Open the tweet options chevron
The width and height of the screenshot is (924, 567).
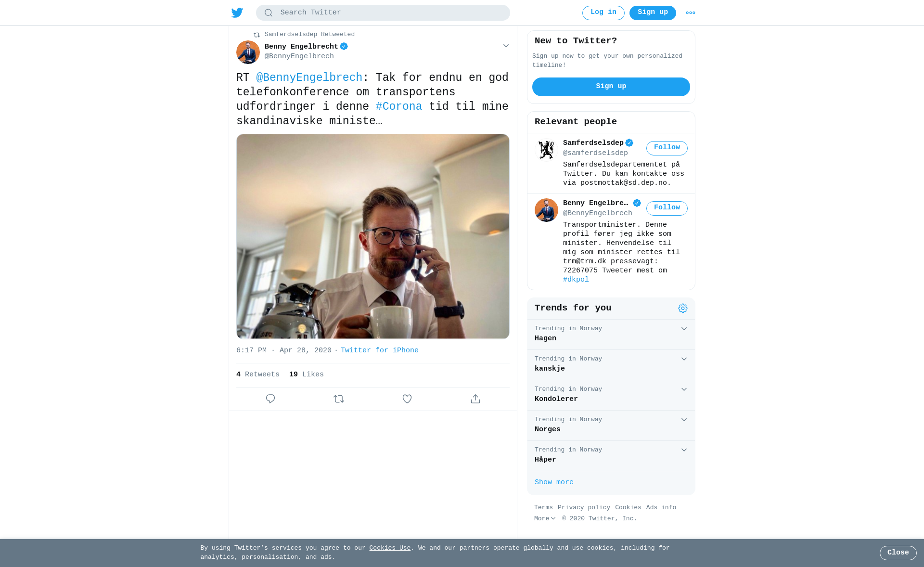tap(506, 46)
